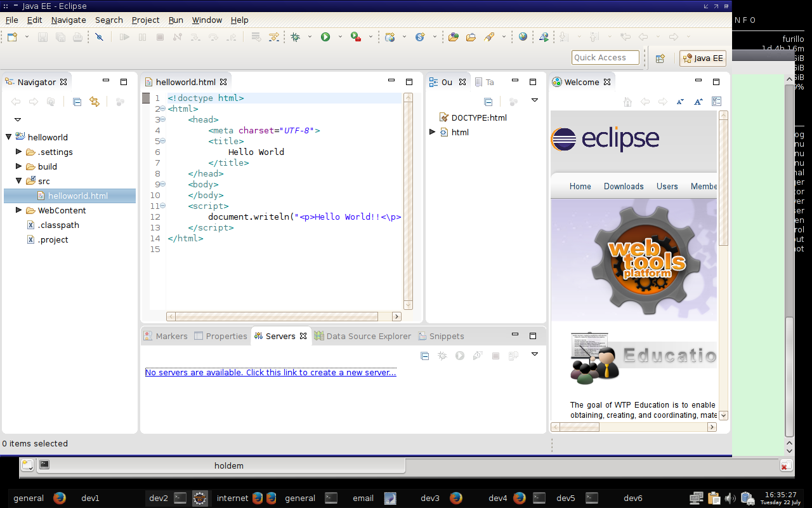Click Collapse All in Outline view toolbar
Viewport: 812px width, 508px height.
[x=488, y=102]
